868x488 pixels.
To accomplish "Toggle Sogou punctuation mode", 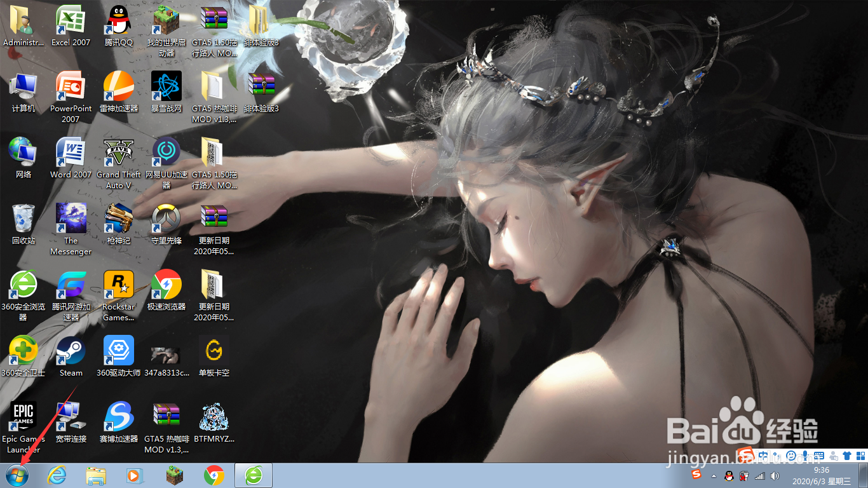I will click(x=777, y=455).
